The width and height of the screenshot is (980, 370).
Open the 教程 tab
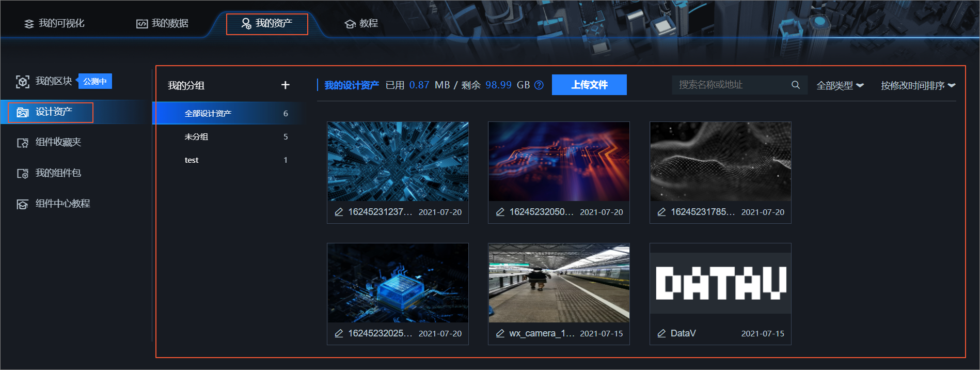(x=361, y=23)
